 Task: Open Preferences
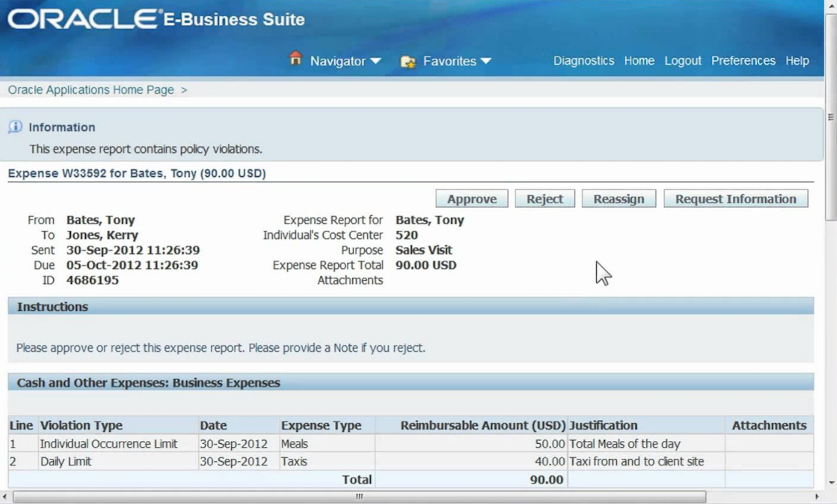[x=743, y=61]
